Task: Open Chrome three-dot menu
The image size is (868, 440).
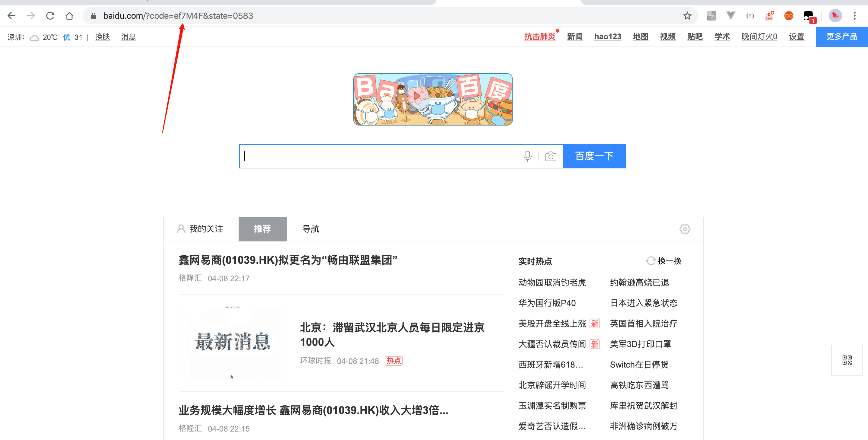Action: tap(854, 16)
